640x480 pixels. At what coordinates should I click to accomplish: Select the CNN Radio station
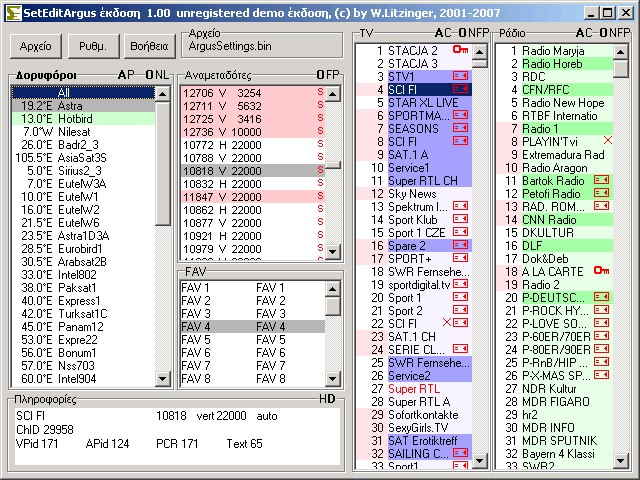coord(549,219)
